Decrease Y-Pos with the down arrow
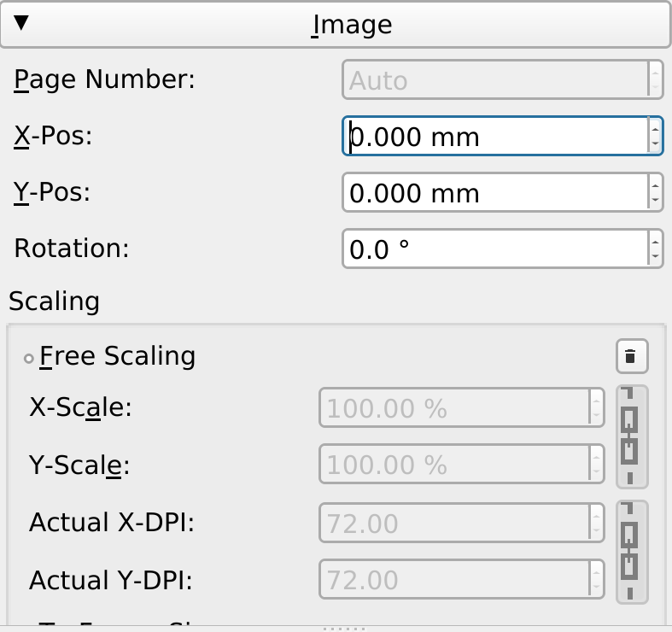672x632 pixels. (654, 202)
